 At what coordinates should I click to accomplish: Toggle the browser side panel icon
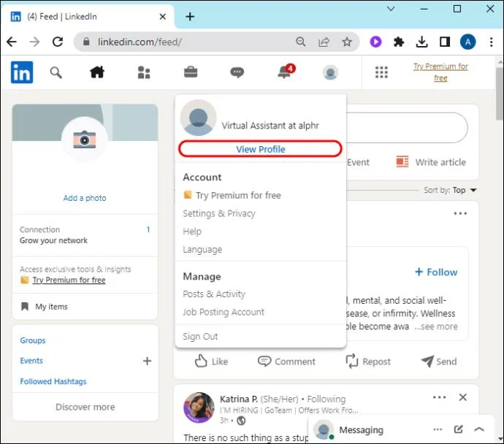tap(445, 42)
